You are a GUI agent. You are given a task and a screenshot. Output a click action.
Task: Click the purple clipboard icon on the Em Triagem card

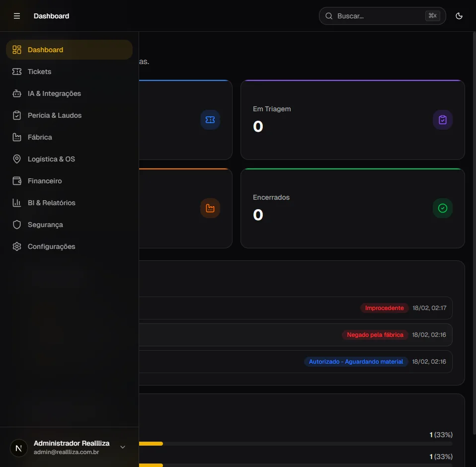pos(442,120)
